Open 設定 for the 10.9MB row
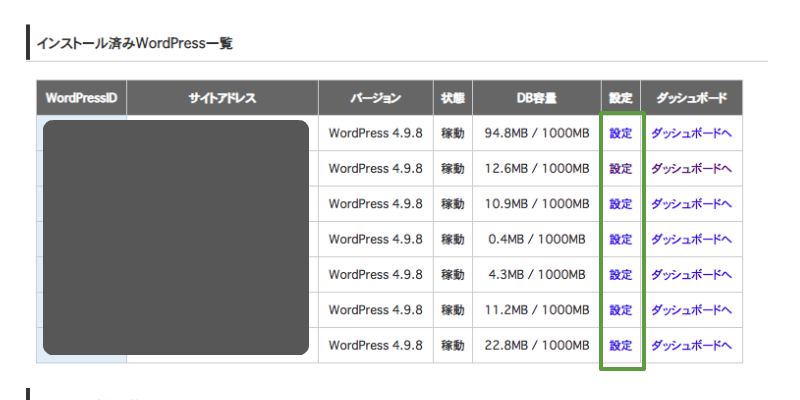 click(x=621, y=204)
